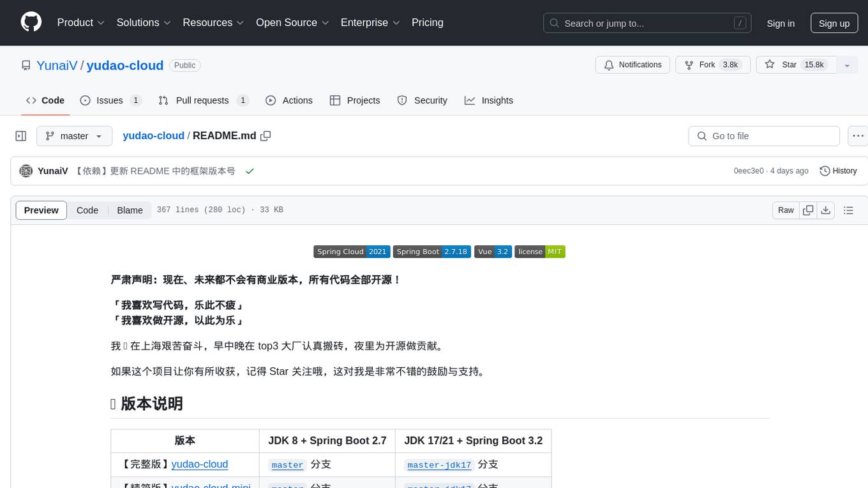Screen dimensions: 868x488
Task: Switch to the Code tab
Action: pyautogui.click(x=45, y=100)
